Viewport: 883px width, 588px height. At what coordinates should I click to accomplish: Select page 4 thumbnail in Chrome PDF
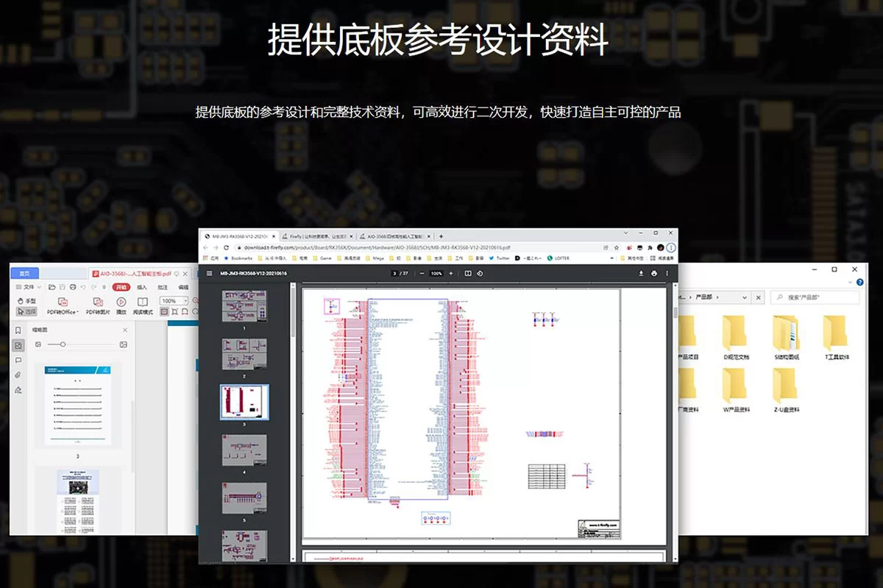[x=244, y=450]
